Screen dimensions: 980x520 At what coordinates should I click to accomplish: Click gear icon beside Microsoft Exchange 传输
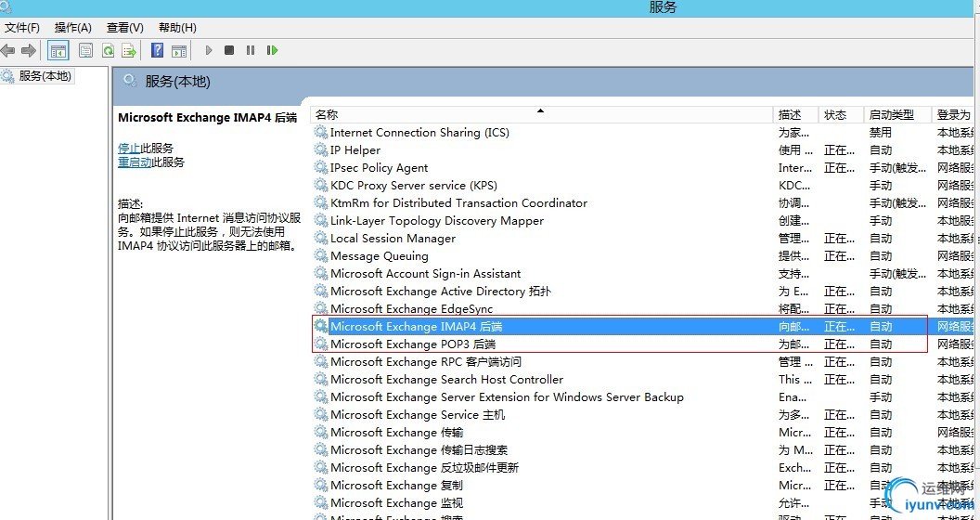coord(320,432)
